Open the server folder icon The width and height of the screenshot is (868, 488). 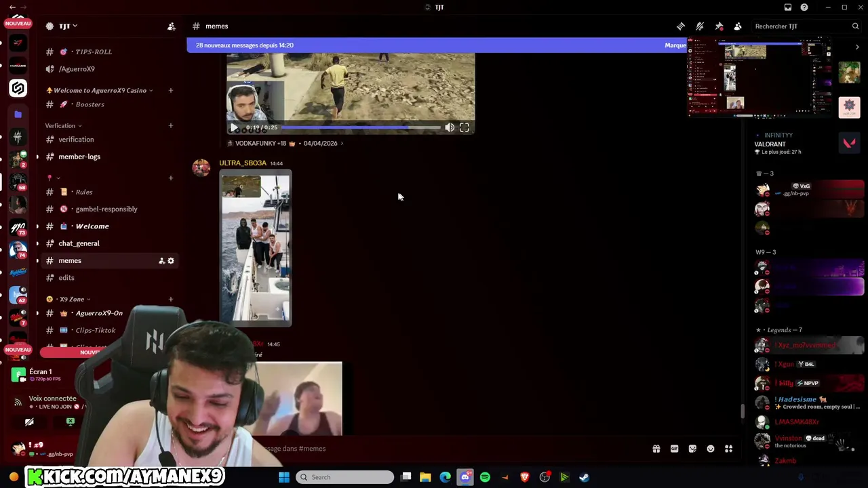click(x=18, y=115)
